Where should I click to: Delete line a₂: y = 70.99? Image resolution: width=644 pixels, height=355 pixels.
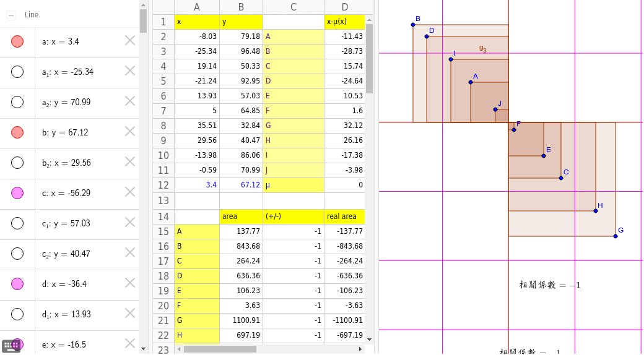(130, 101)
